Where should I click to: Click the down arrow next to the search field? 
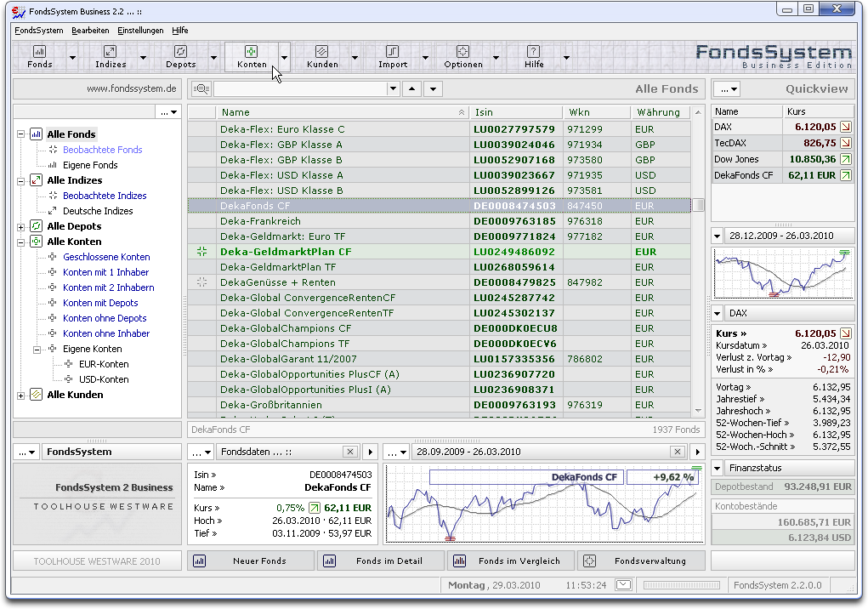[433, 88]
